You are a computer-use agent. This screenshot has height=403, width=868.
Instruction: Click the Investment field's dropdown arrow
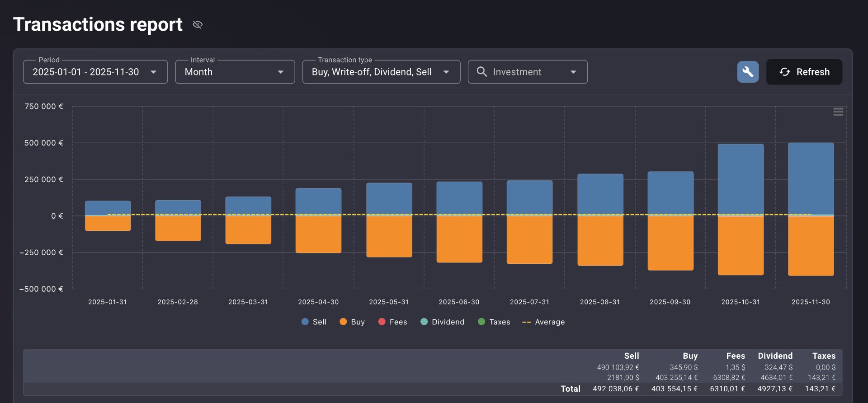573,72
